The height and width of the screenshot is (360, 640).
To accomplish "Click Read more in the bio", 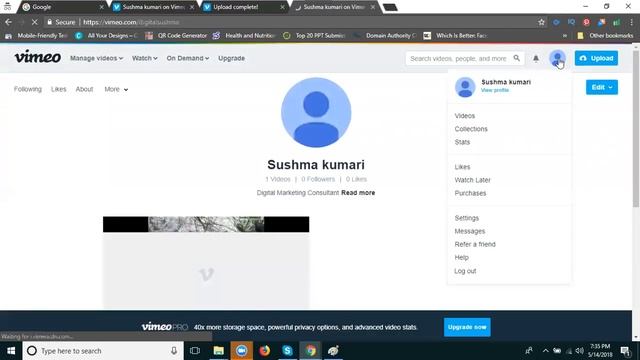I will [x=358, y=192].
